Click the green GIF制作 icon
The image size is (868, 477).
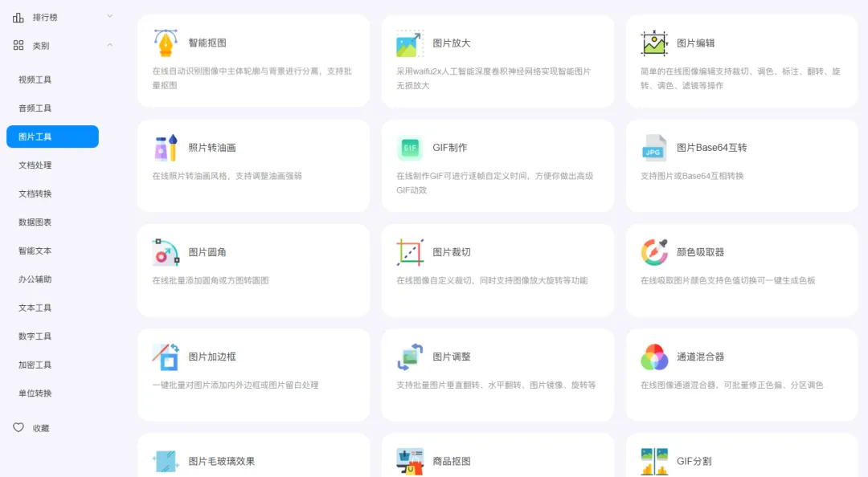click(410, 148)
